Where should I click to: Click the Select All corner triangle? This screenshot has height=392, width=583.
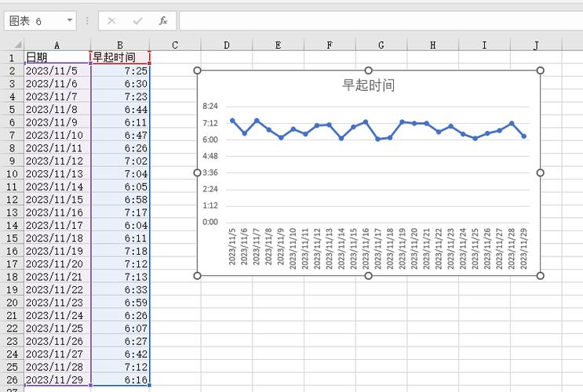pyautogui.click(x=12, y=45)
